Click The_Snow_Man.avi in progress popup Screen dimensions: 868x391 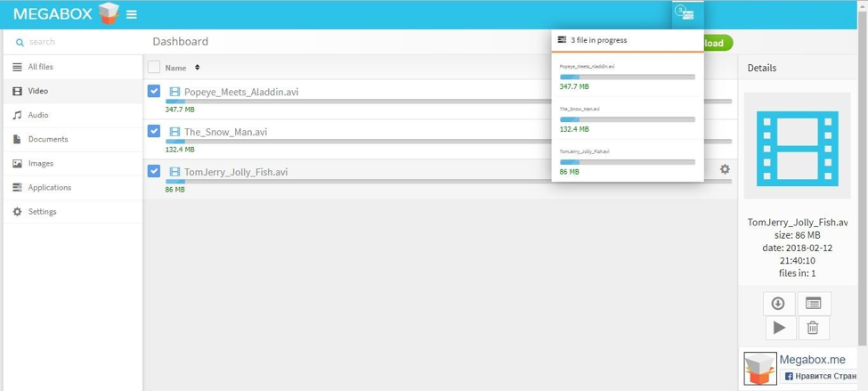(580, 109)
